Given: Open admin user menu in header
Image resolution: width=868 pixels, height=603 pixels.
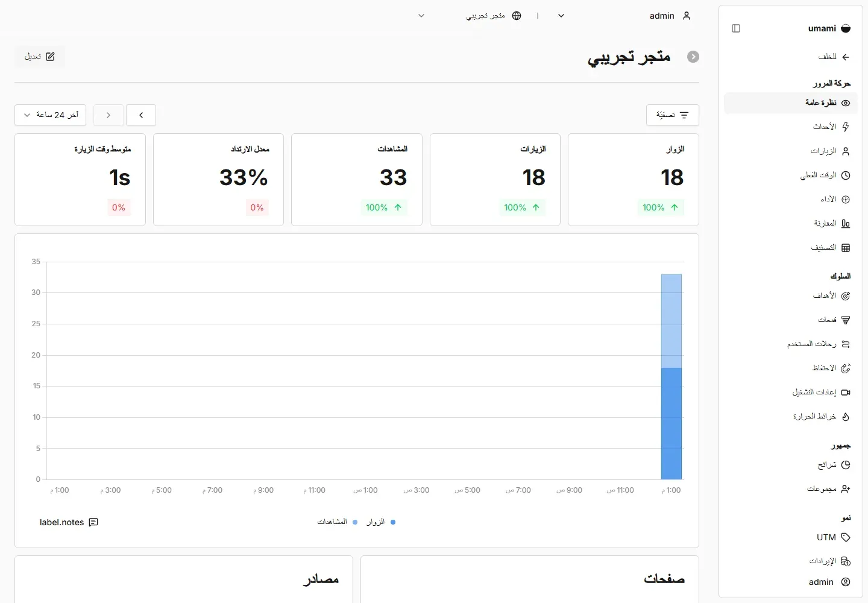Looking at the screenshot, I should pyautogui.click(x=670, y=16).
